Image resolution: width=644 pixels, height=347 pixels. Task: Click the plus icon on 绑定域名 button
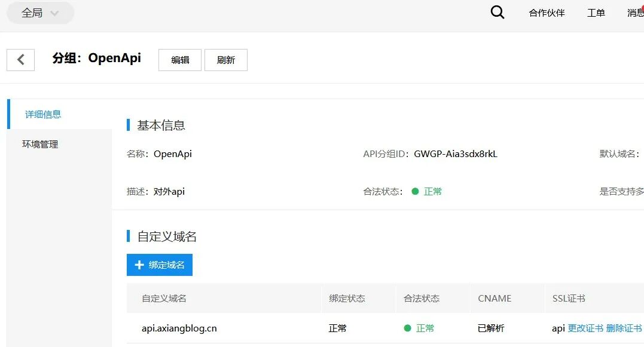(x=140, y=265)
